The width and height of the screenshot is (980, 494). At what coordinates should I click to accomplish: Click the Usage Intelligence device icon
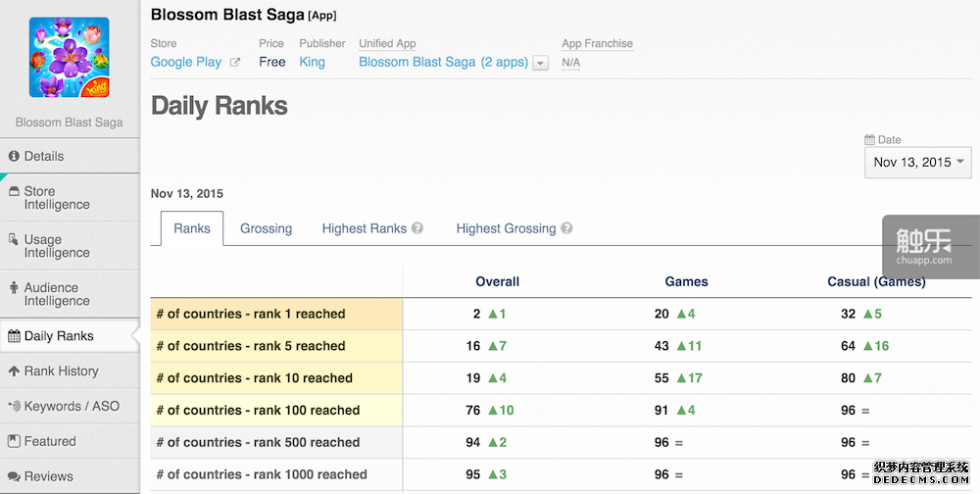point(13,239)
